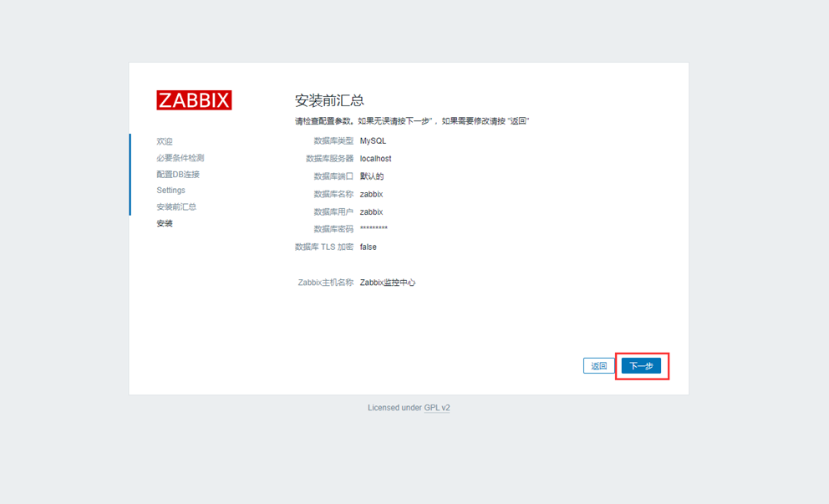Click the 安装前汇总 page heading
Viewport: 829px width, 504px height.
329,100
